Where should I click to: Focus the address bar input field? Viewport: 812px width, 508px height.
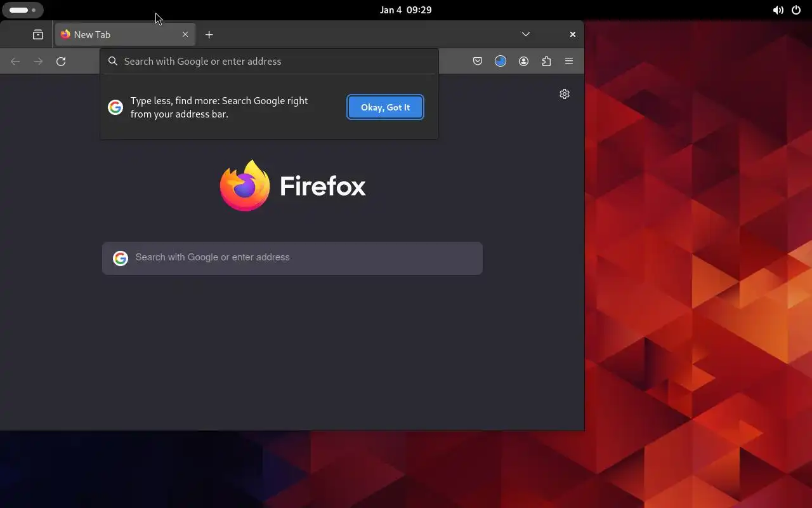click(x=269, y=61)
